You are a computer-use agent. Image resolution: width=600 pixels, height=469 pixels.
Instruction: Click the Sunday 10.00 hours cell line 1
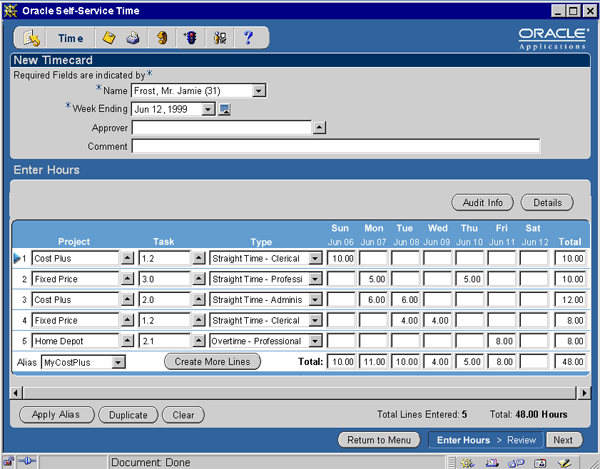click(341, 258)
